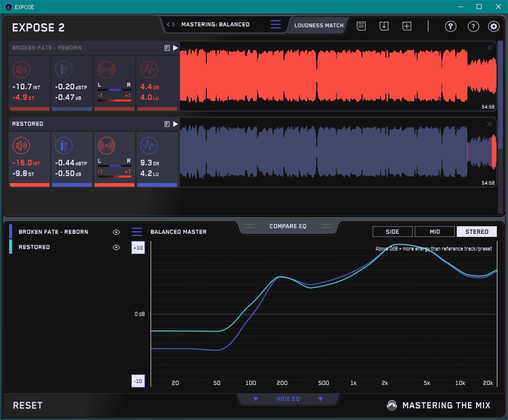
Task: Click the help question mark icon
Action: [473, 26]
